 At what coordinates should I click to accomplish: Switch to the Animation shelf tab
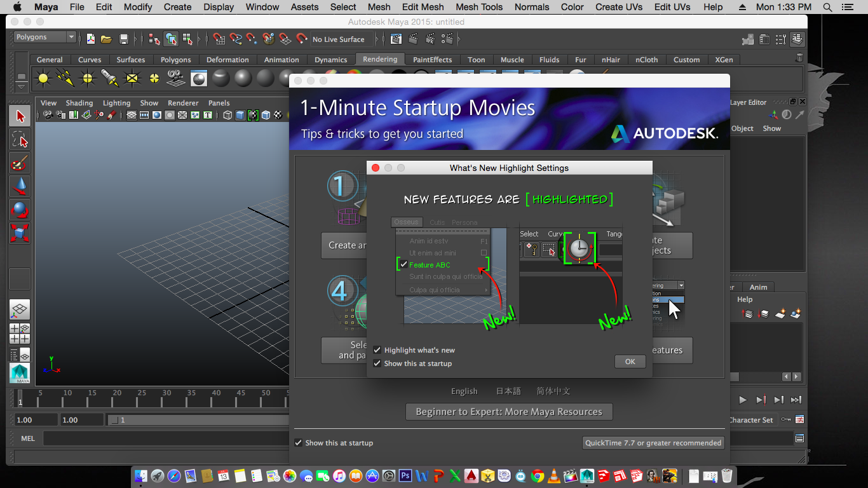(x=281, y=60)
